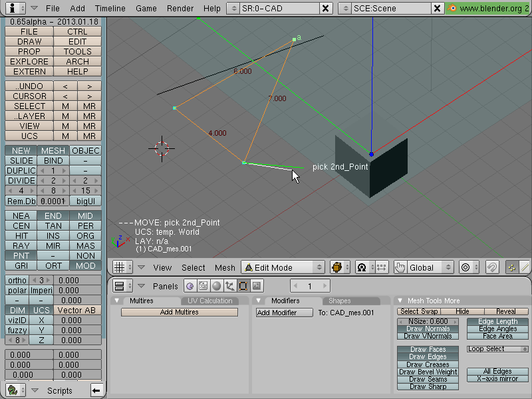Show the Shading context sphere icon
This screenshot has height=399, width=532.
pos(217,286)
